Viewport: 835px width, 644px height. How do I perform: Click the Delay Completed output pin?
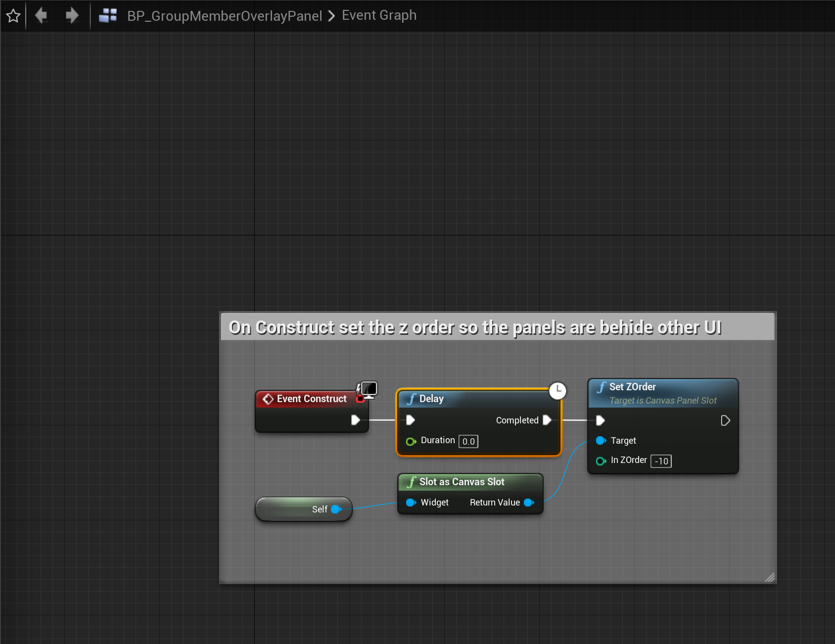click(547, 420)
